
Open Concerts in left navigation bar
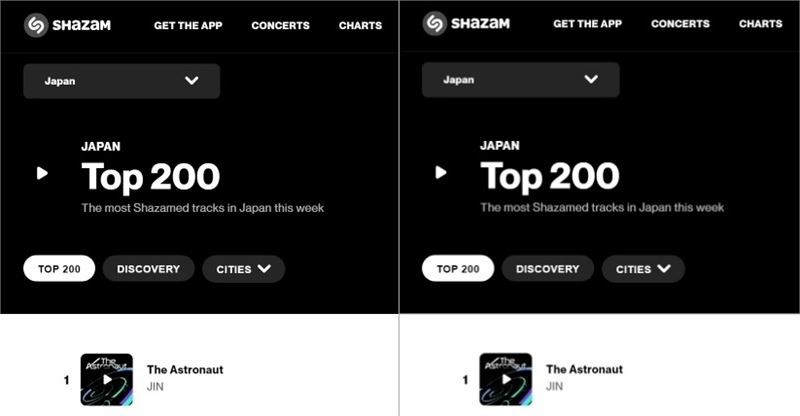click(281, 26)
